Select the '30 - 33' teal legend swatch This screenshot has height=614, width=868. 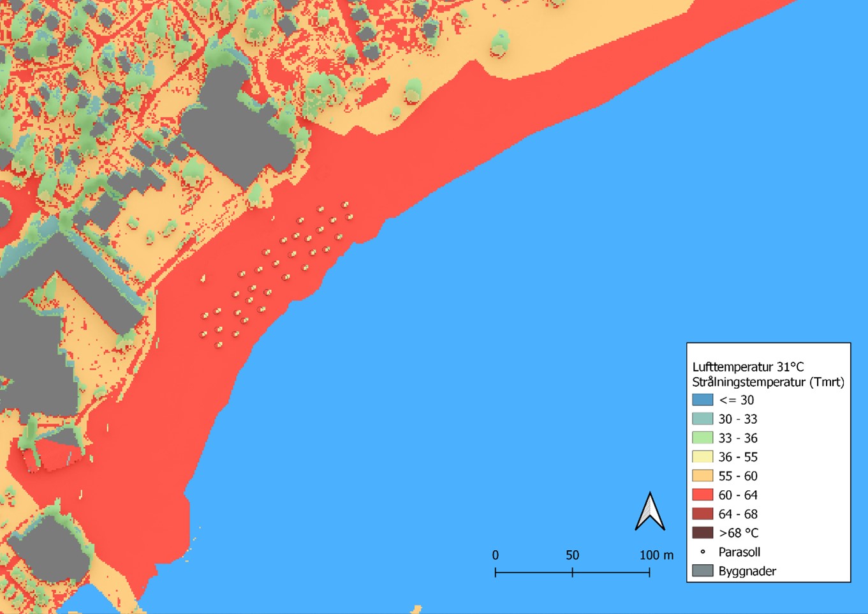click(x=702, y=419)
